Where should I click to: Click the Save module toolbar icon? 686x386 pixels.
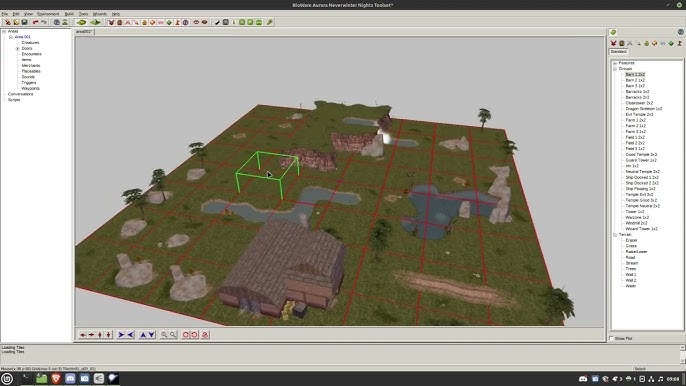24,22
